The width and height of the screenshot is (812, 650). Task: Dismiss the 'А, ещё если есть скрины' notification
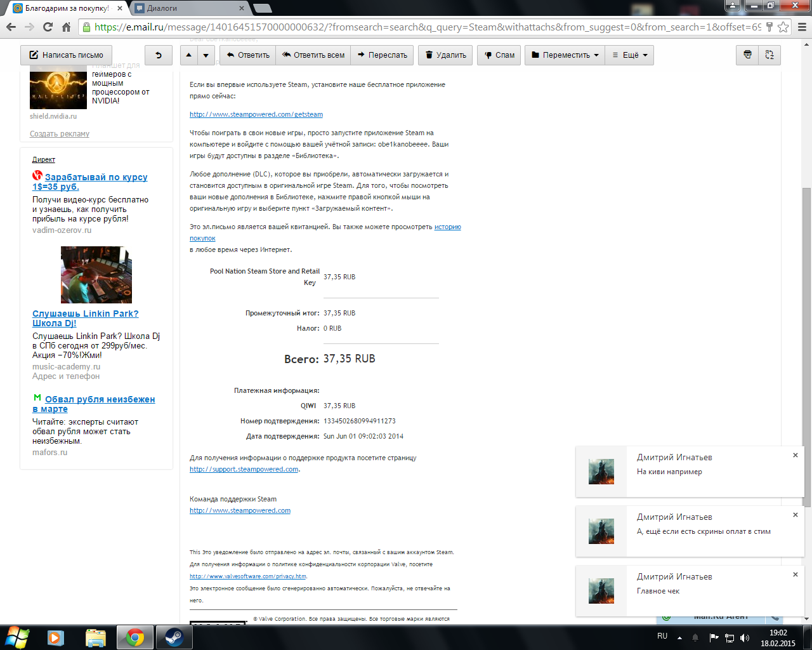coord(796,515)
